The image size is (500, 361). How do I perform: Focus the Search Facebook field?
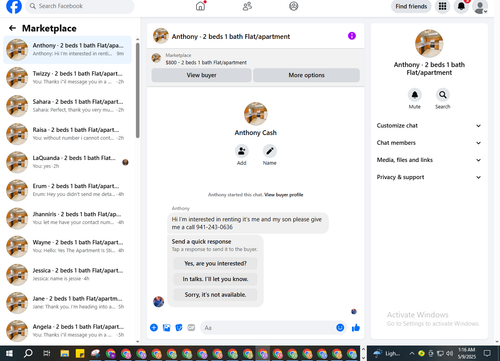[x=80, y=6]
